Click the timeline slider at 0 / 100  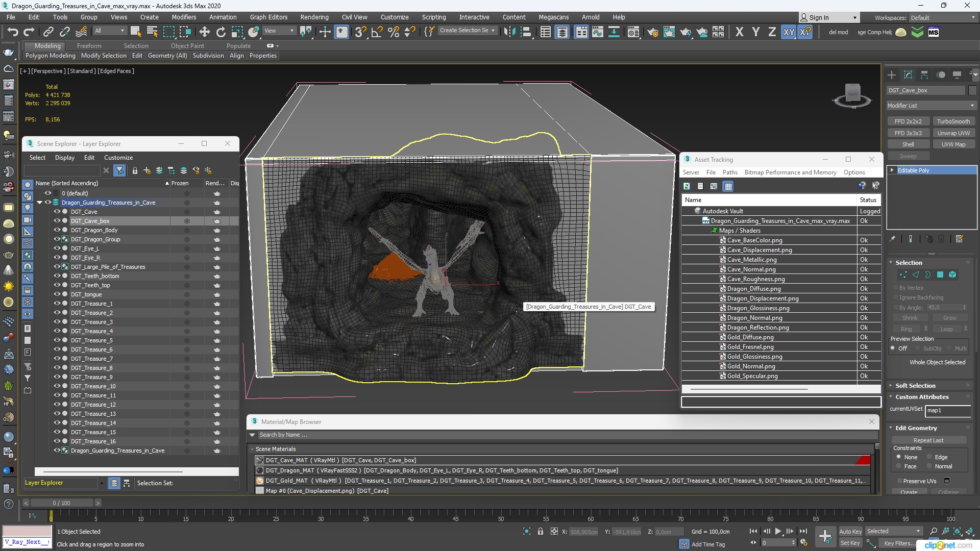coord(61,503)
